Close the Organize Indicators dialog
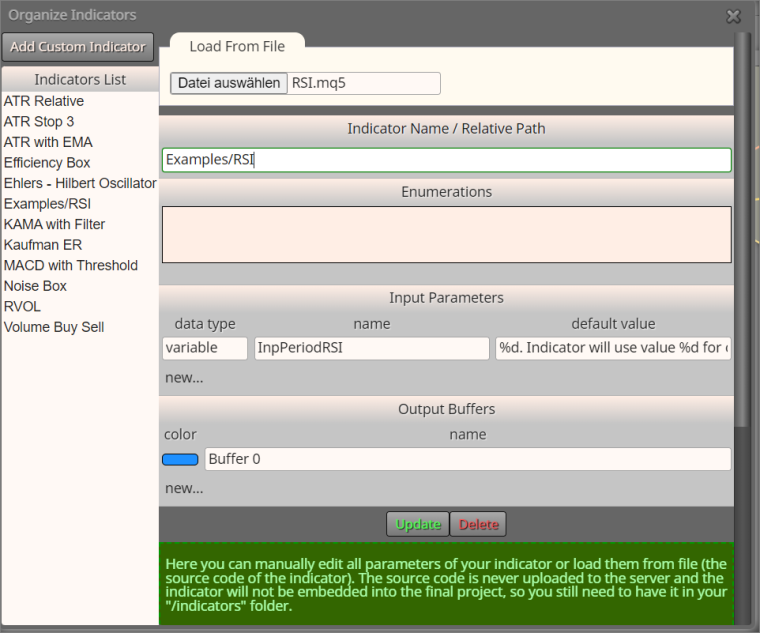The height and width of the screenshot is (633, 760). pyautogui.click(x=733, y=16)
